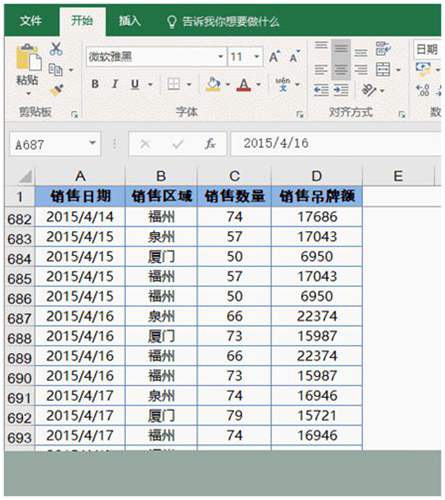Click the Increase Font Size icon

275,57
